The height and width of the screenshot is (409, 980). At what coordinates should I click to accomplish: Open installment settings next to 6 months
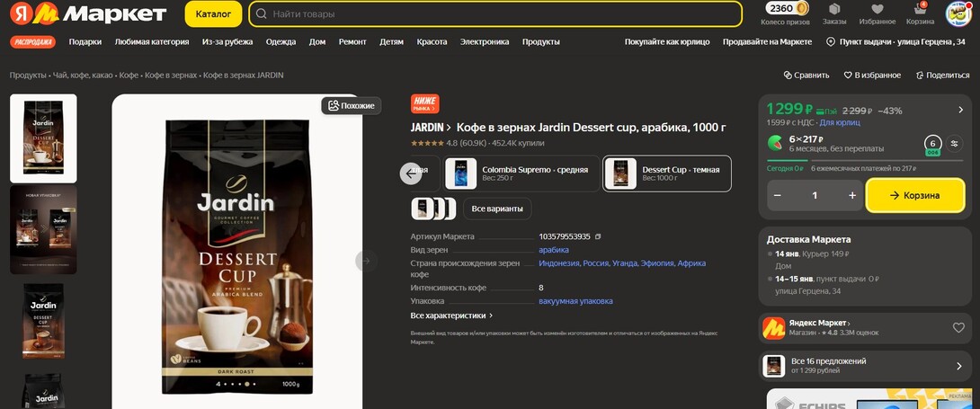(x=955, y=143)
